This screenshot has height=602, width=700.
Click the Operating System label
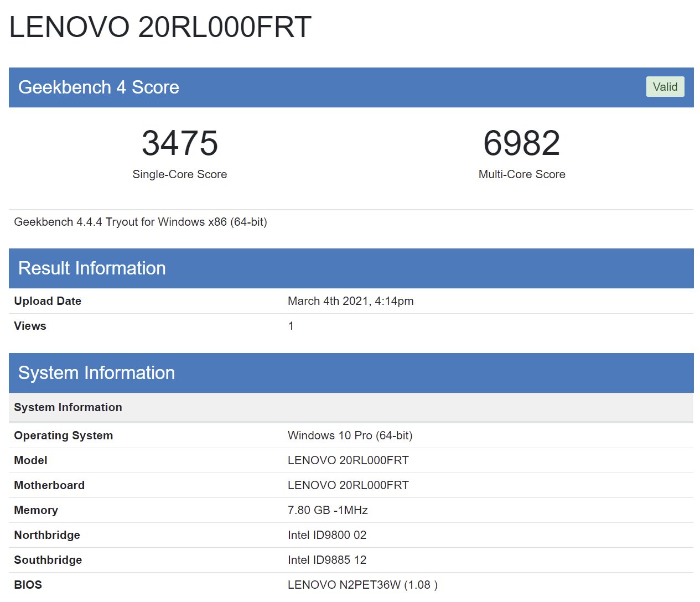pos(64,435)
